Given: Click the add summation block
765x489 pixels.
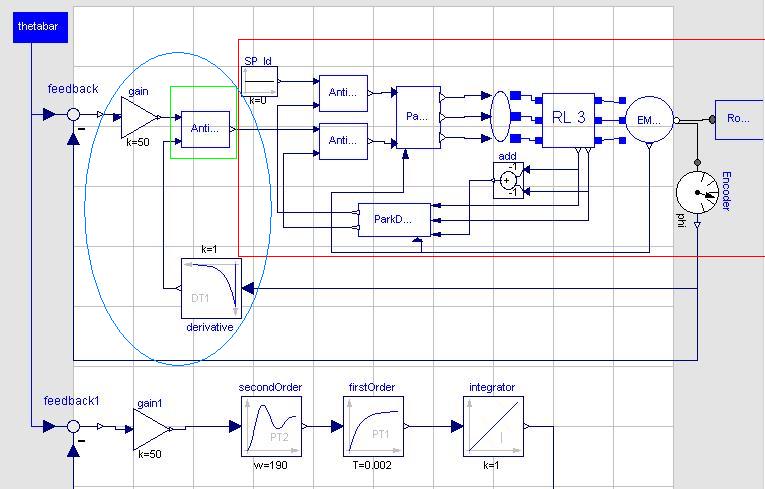Looking at the screenshot, I should tap(508, 180).
